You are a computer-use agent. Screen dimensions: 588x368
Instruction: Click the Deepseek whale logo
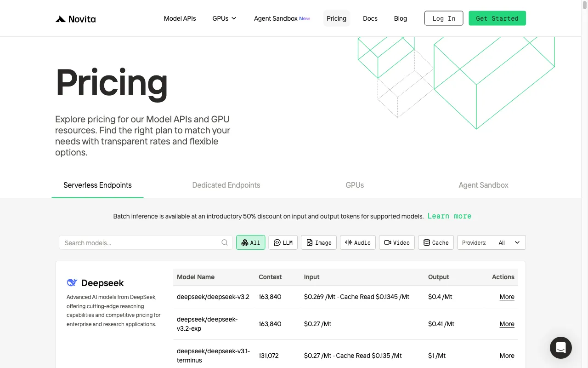pyautogui.click(x=72, y=282)
